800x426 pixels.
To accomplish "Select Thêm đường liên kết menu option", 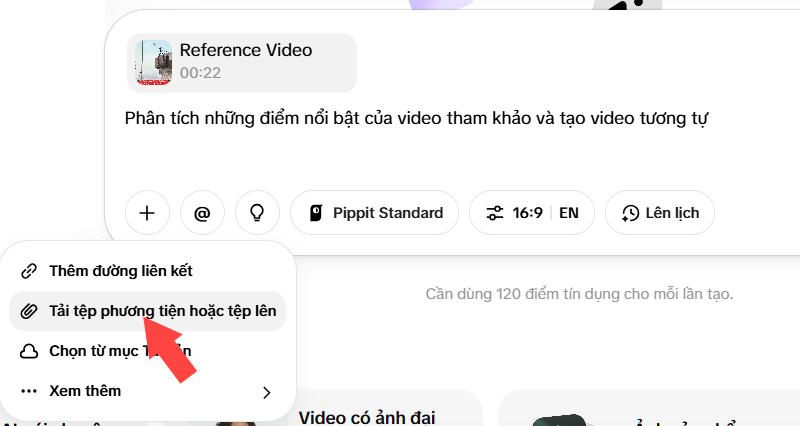I will click(x=147, y=271).
